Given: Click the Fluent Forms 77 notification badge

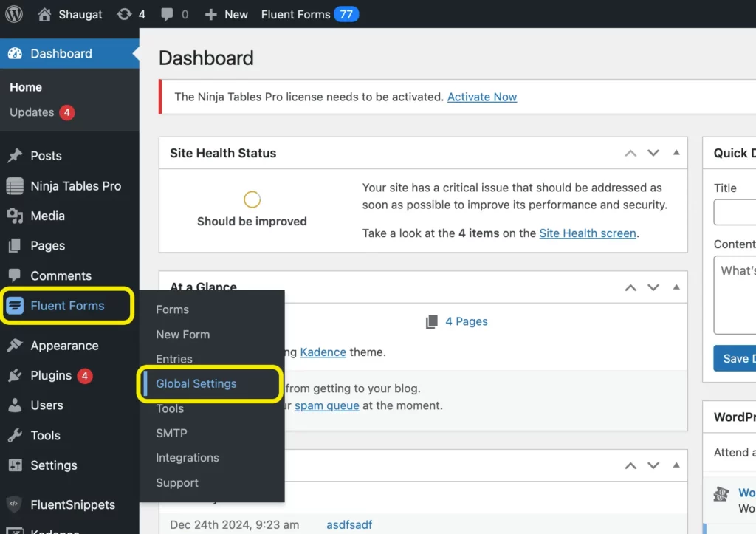Looking at the screenshot, I should click(346, 15).
